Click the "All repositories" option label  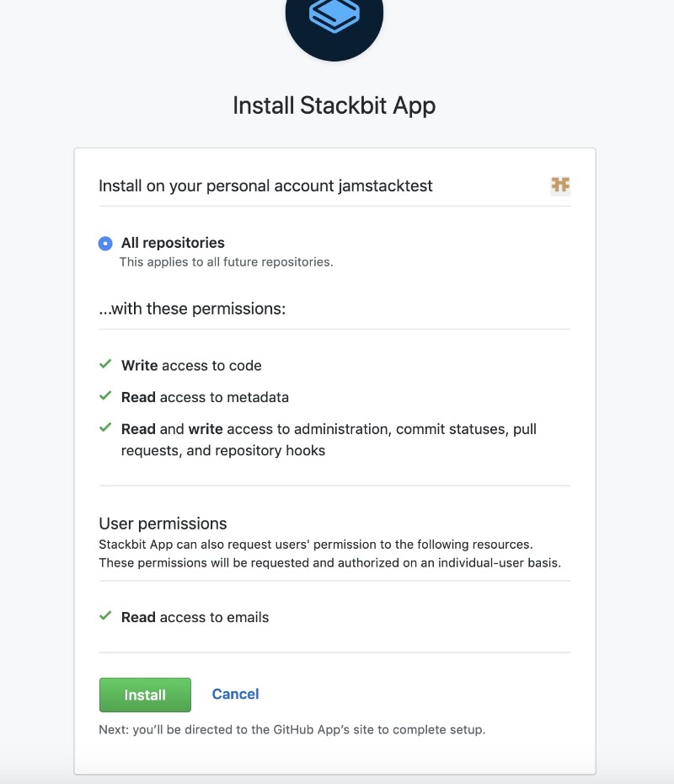coord(174,242)
